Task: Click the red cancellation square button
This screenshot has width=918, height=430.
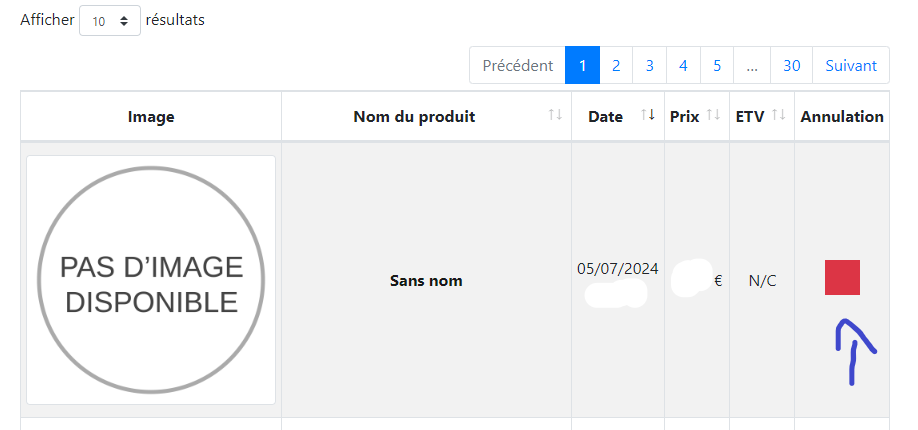Action: click(x=842, y=278)
